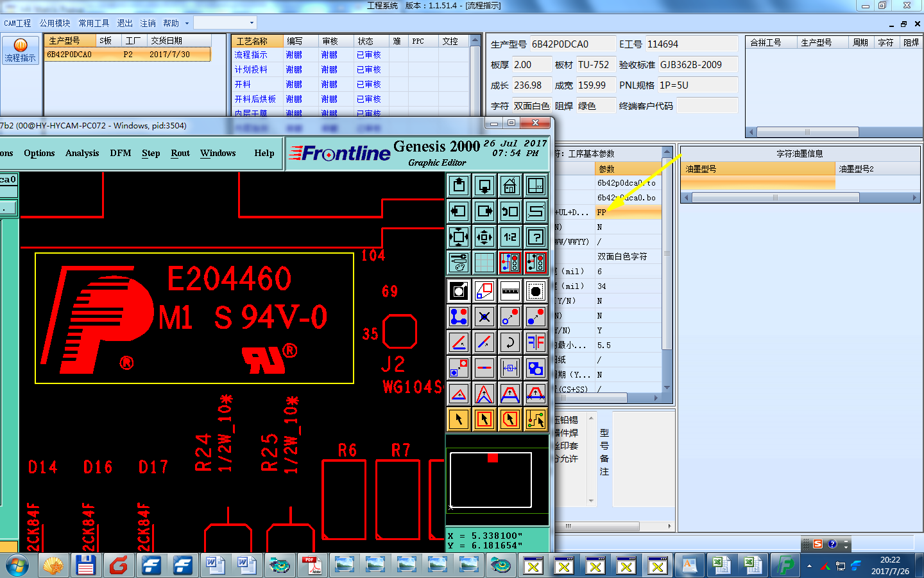This screenshot has width=924, height=578.
Task: Show hidden system tray icons
Action: click(x=809, y=566)
